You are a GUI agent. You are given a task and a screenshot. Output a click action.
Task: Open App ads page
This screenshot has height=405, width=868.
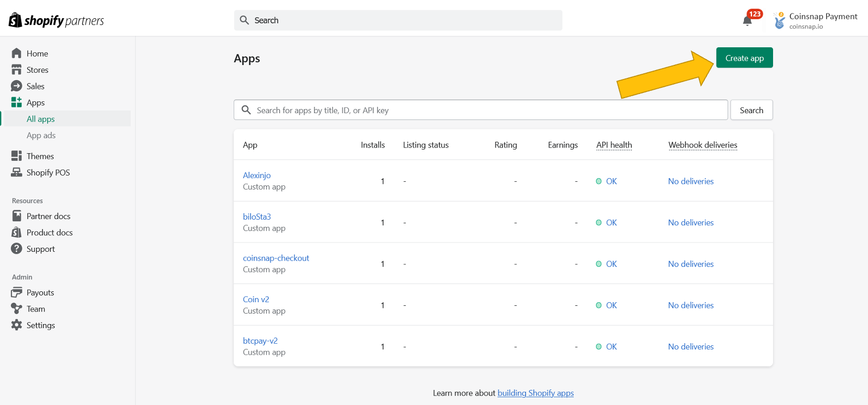click(41, 135)
